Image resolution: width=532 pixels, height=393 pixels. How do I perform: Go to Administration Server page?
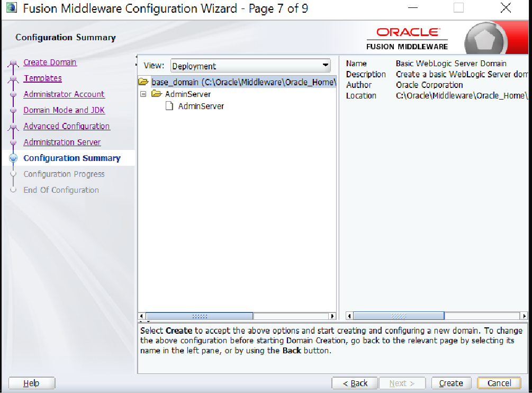coord(62,142)
